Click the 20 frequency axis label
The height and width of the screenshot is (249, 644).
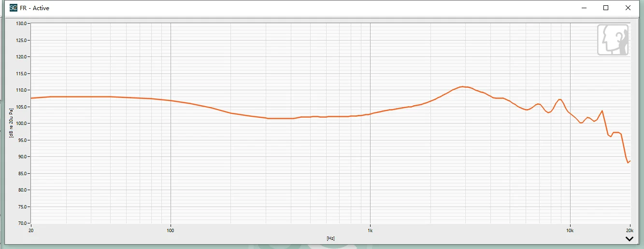coord(31,231)
